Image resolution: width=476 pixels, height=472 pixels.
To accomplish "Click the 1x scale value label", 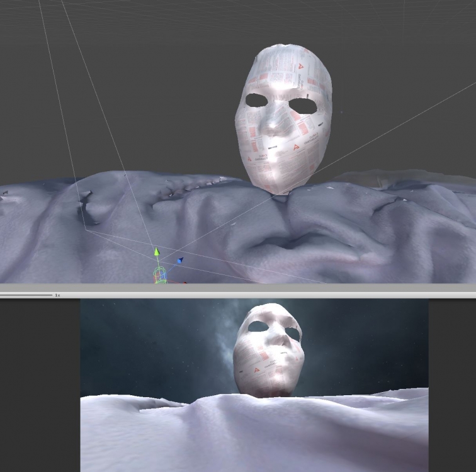I will pos(57,295).
